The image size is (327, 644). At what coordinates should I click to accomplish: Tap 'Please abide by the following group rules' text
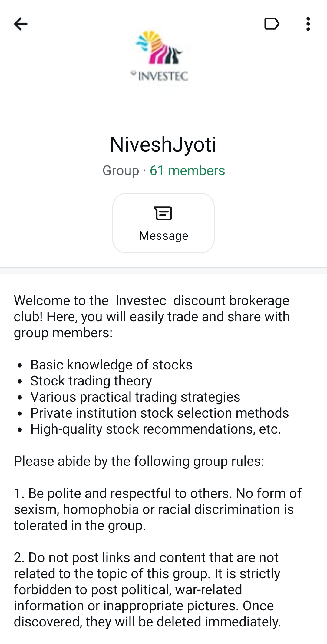139,461
